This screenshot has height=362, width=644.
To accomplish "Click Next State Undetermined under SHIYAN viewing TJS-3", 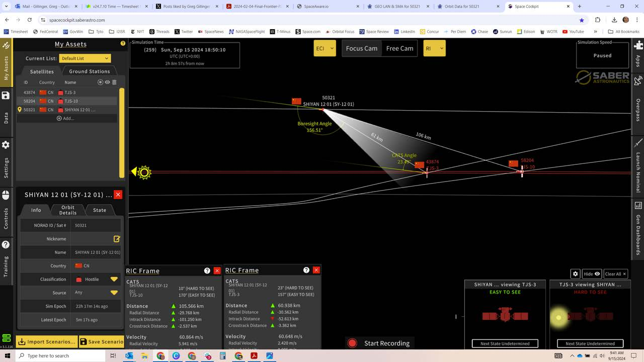I will point(505,343).
